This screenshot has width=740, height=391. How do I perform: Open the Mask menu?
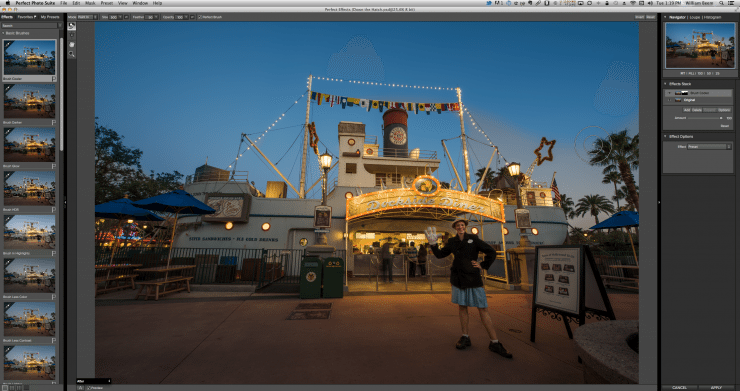[90, 3]
